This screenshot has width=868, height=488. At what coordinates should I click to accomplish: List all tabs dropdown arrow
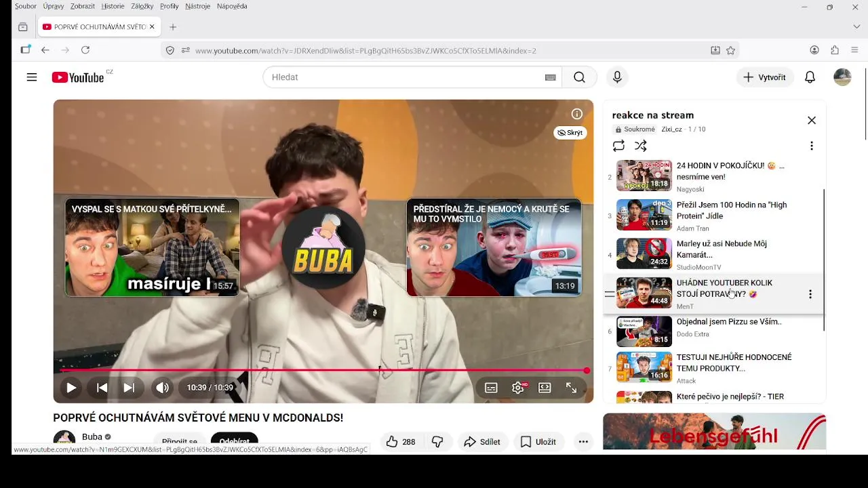(856, 27)
